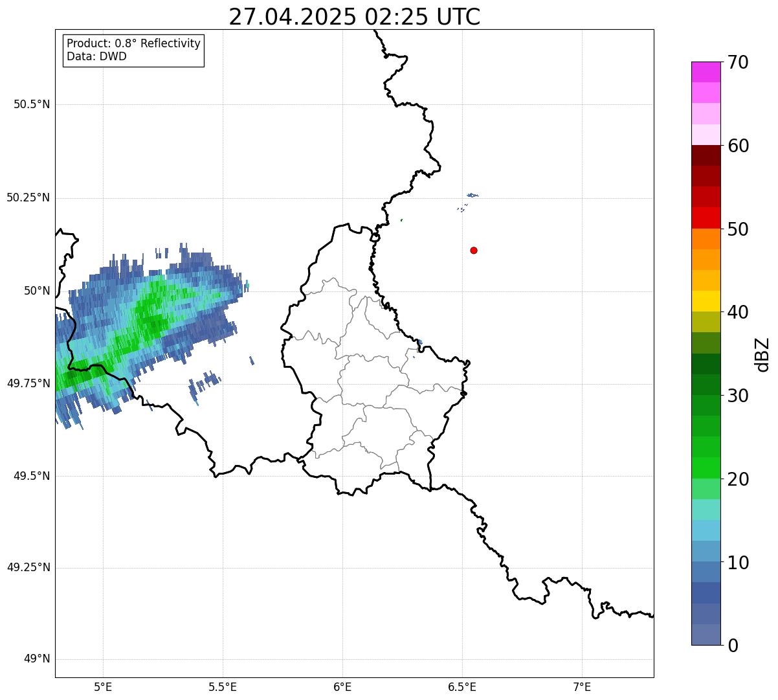Image resolution: width=778 pixels, height=700 pixels.
Task: Click the title '27.04.2025 02:25 UTC'
Action: coord(355,17)
